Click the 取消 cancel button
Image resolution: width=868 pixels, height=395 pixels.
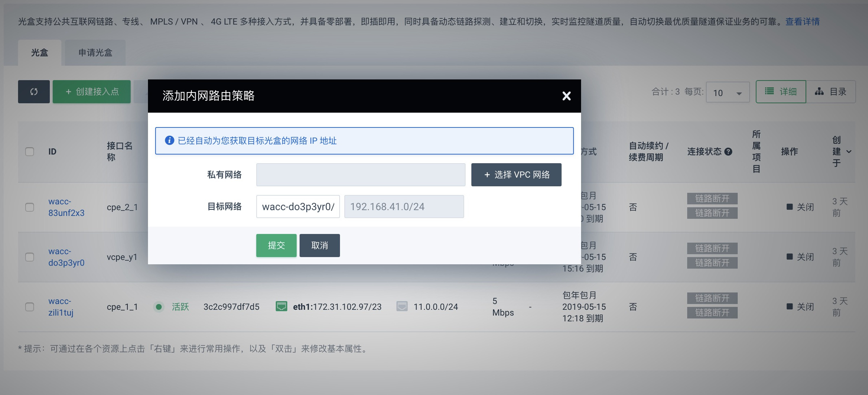tap(319, 246)
